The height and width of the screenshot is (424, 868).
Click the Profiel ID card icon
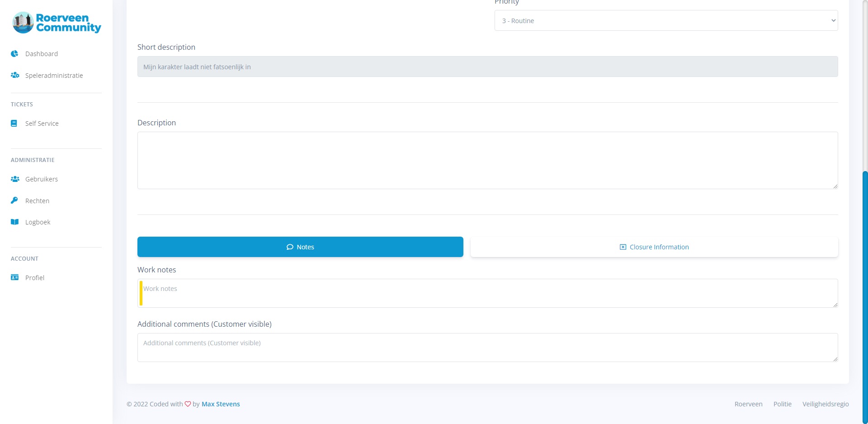point(14,277)
